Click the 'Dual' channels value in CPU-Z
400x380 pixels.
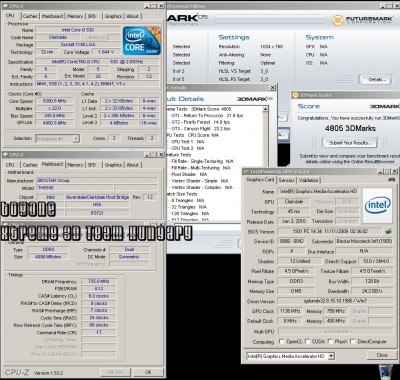point(129,249)
